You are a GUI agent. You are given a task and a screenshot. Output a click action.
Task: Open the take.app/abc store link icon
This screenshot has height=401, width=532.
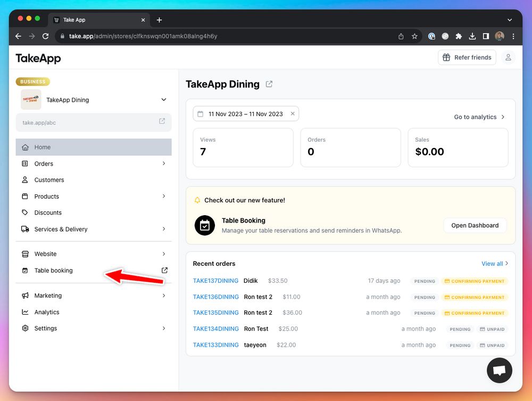tap(162, 121)
